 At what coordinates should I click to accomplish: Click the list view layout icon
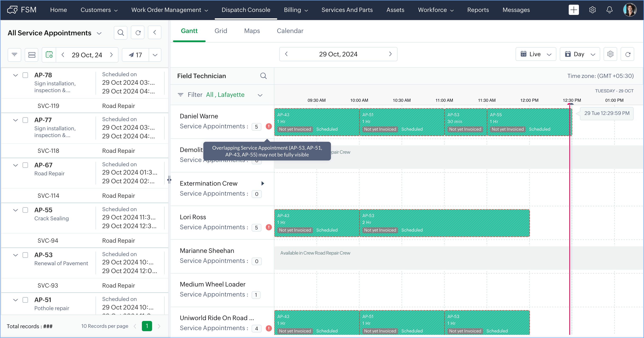(32, 55)
